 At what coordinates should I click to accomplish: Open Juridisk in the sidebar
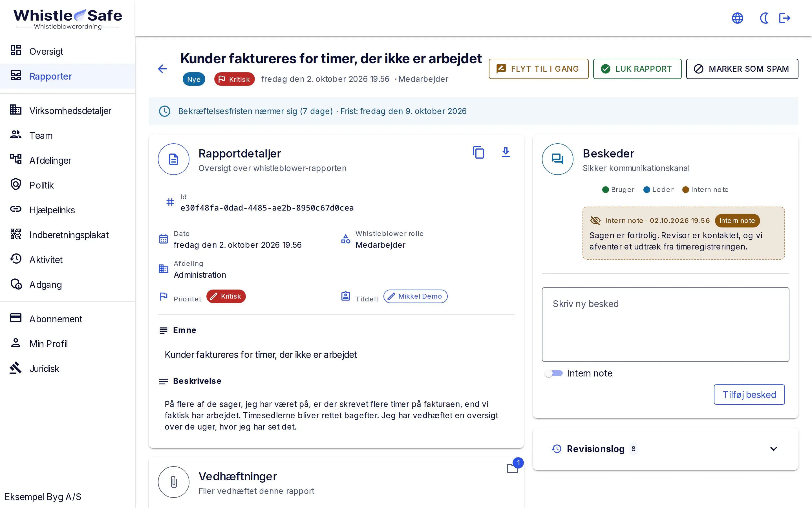click(67, 369)
